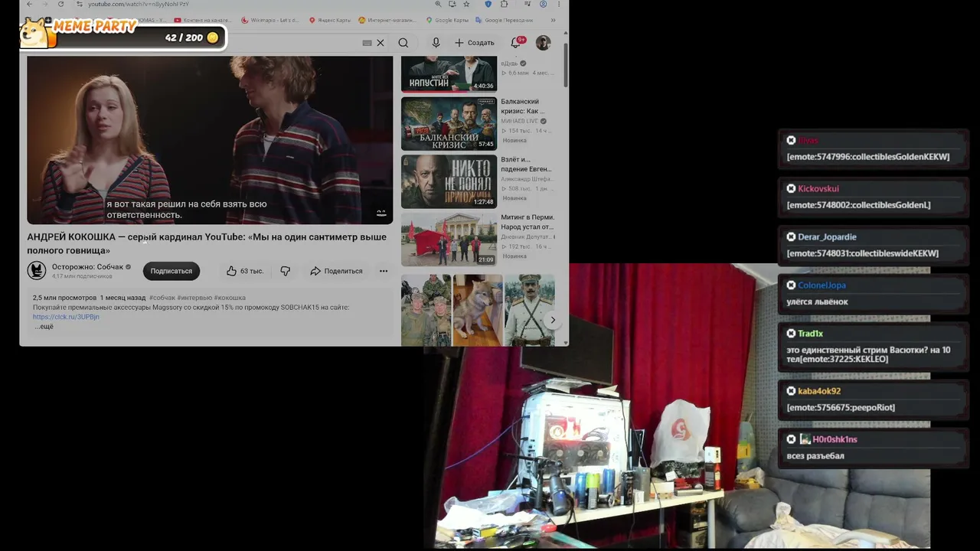Open the Создать menu
This screenshot has width=980, height=551.
point(475,43)
